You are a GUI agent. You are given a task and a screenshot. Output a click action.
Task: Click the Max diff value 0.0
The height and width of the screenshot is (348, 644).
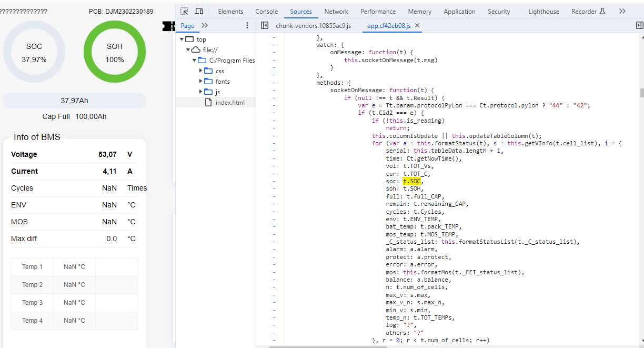point(112,238)
